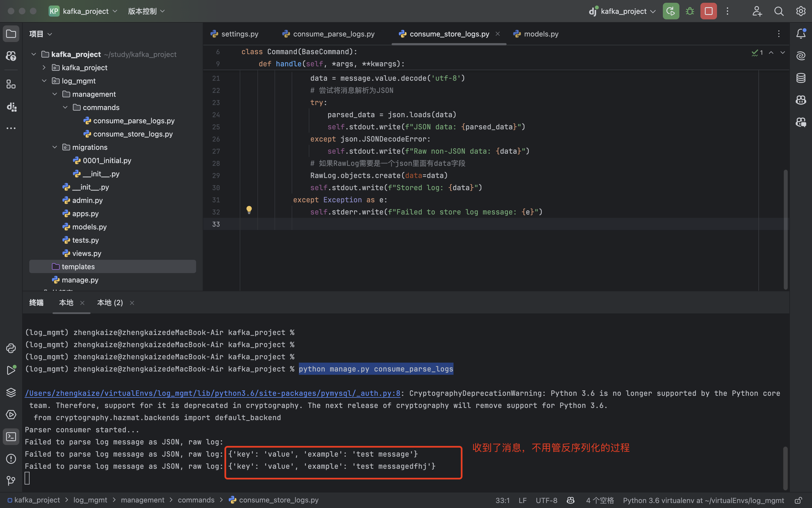The width and height of the screenshot is (812, 508).
Task: Open the Database tool window
Action: (801, 78)
